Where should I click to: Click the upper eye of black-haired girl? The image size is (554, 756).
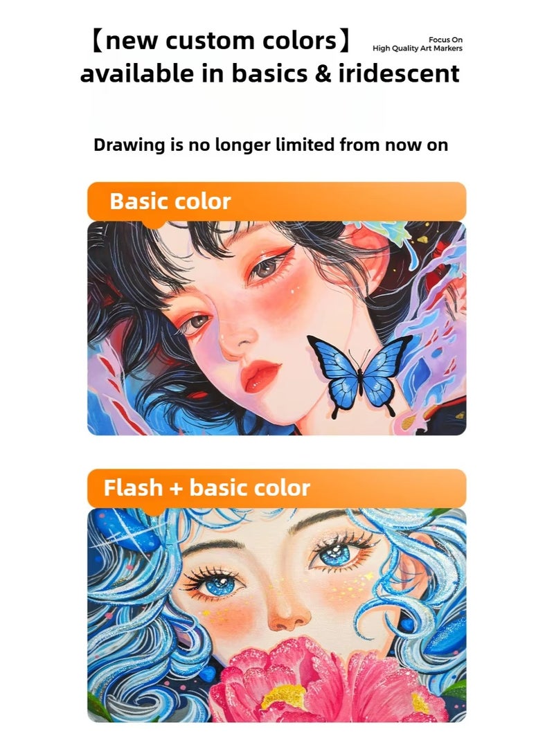pyautogui.click(x=268, y=267)
